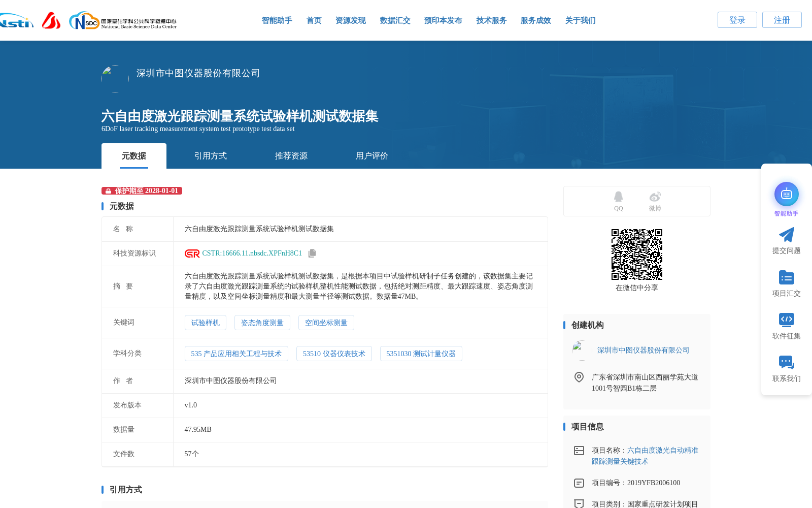
Task: Select the 53510 仪器仪表技术 subject tag
Action: click(334, 354)
